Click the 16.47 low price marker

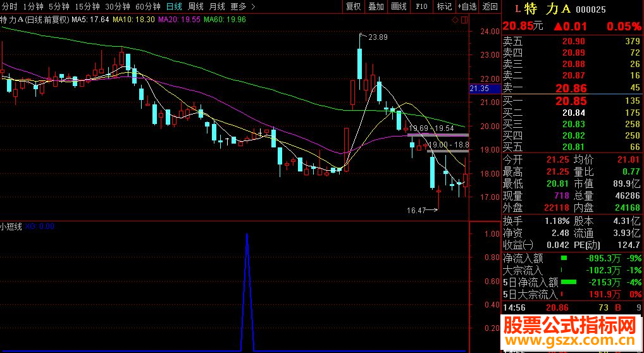(x=416, y=211)
